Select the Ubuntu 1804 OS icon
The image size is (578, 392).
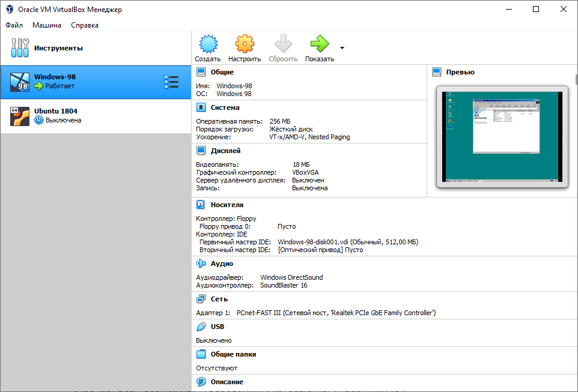point(20,116)
